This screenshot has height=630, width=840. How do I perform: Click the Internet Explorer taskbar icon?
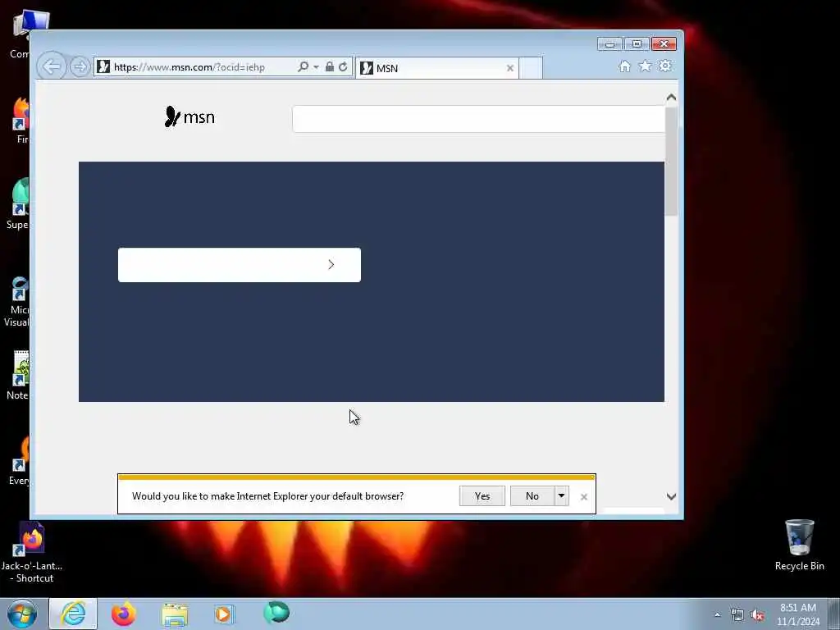point(73,614)
